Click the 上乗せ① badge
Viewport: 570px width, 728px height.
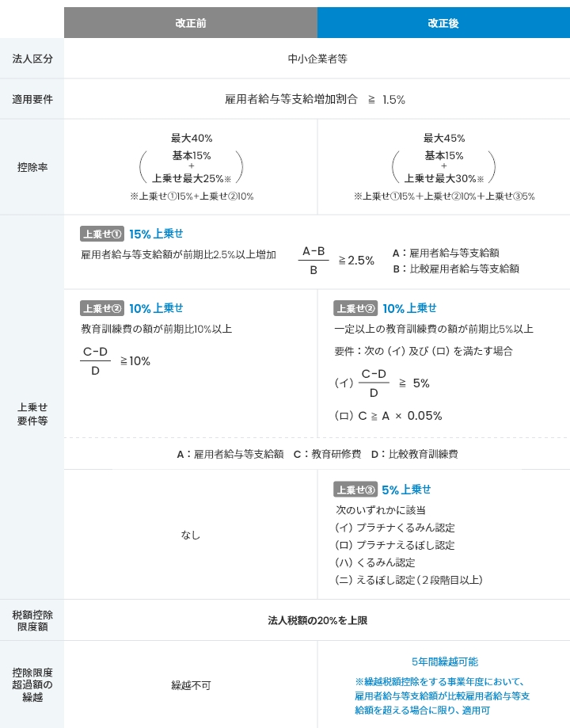pos(101,234)
